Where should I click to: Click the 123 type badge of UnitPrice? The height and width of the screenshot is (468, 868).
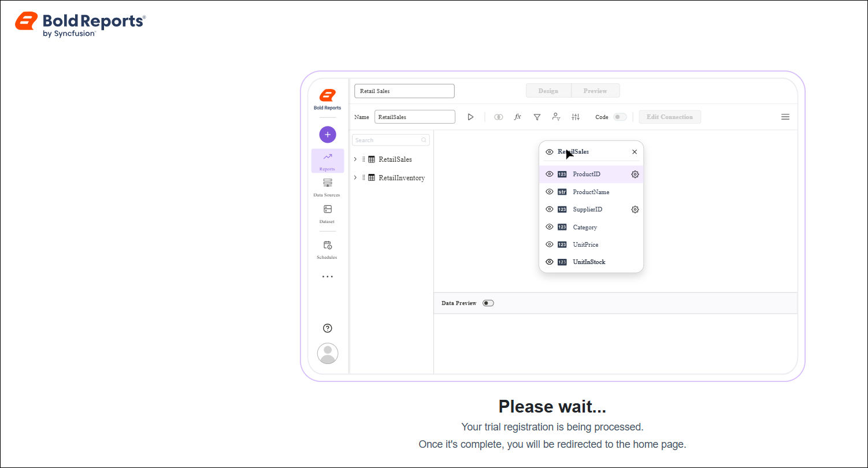[x=562, y=244]
